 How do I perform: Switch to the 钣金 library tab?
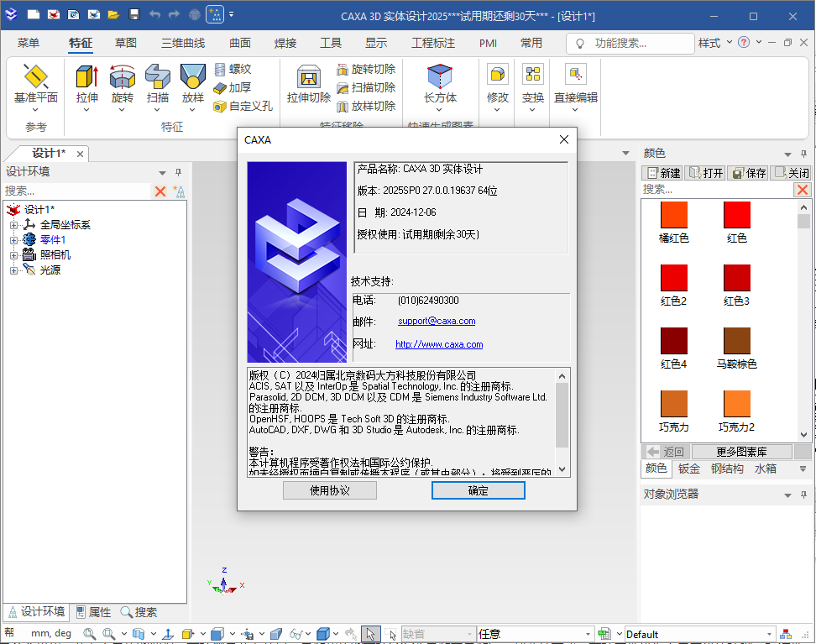click(689, 469)
